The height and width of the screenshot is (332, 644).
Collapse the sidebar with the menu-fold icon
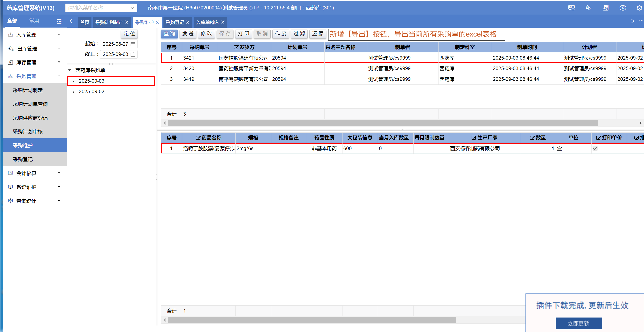(59, 22)
